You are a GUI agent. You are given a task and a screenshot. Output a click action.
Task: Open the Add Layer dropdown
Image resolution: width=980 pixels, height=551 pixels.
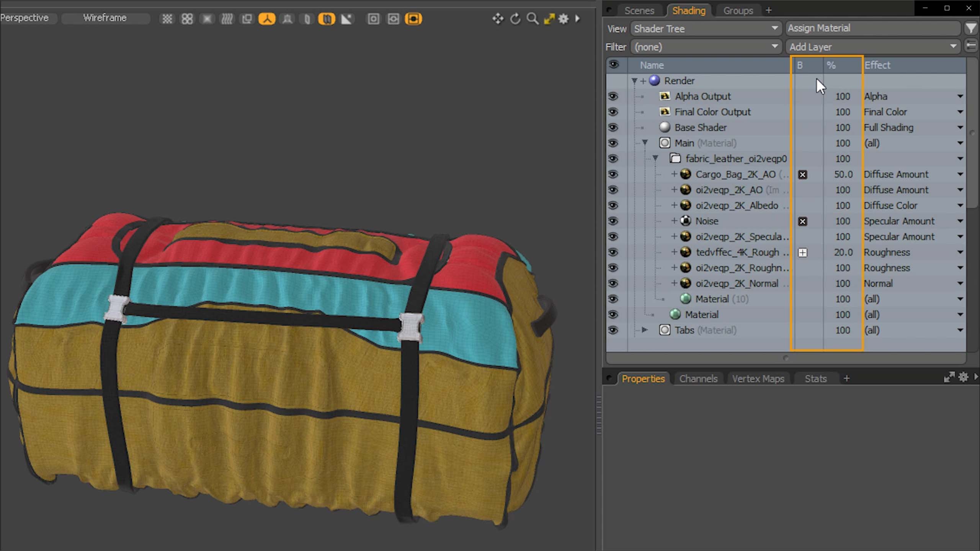(x=873, y=47)
